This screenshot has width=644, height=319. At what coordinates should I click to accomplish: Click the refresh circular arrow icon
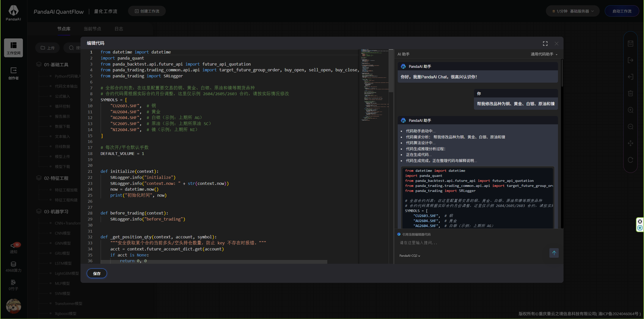tap(630, 160)
